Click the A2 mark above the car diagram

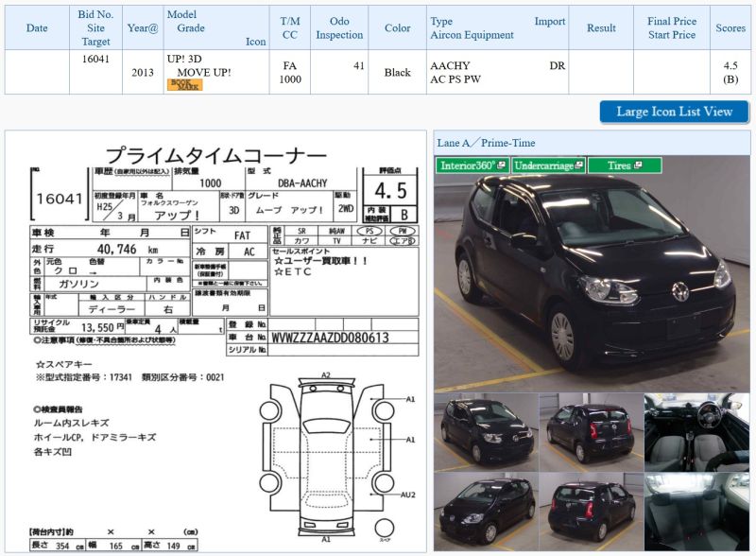tap(326, 375)
